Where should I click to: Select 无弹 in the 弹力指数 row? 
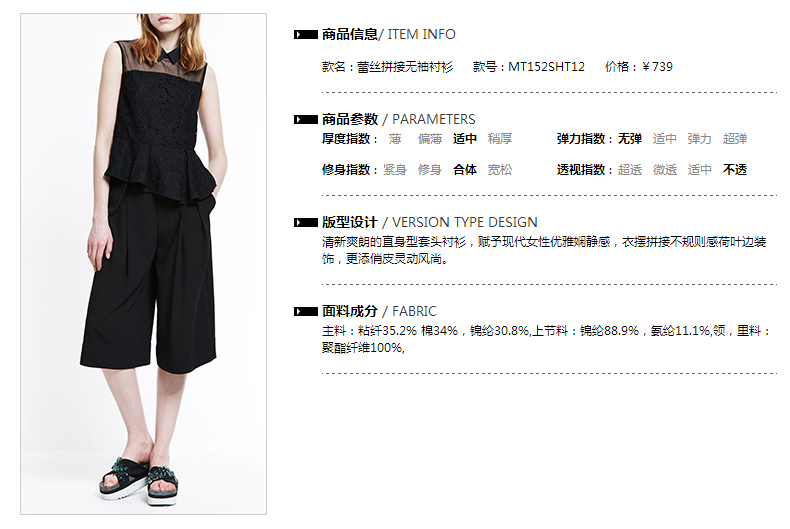pos(630,139)
